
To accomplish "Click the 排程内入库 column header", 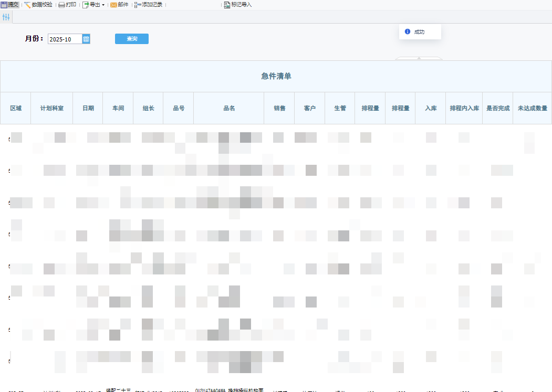I will (x=464, y=109).
